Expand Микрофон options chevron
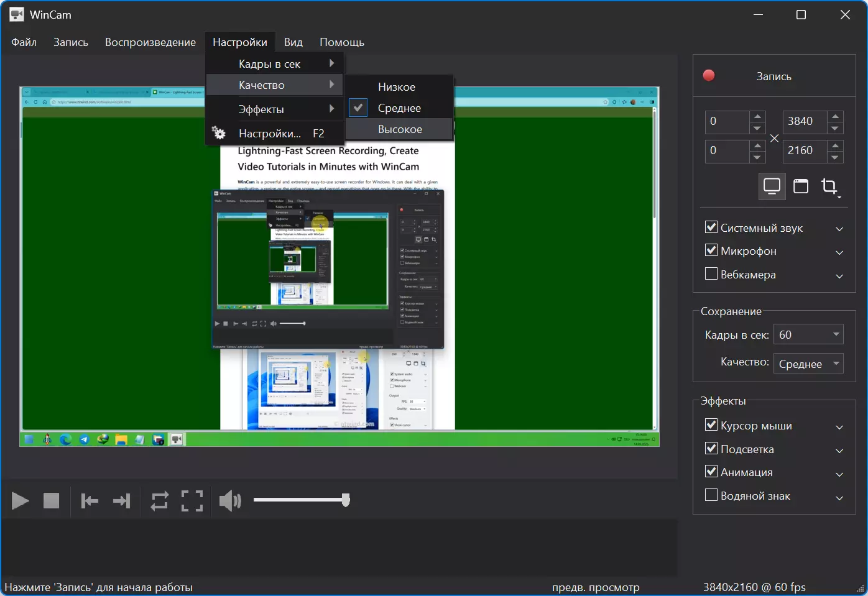 pos(839,252)
